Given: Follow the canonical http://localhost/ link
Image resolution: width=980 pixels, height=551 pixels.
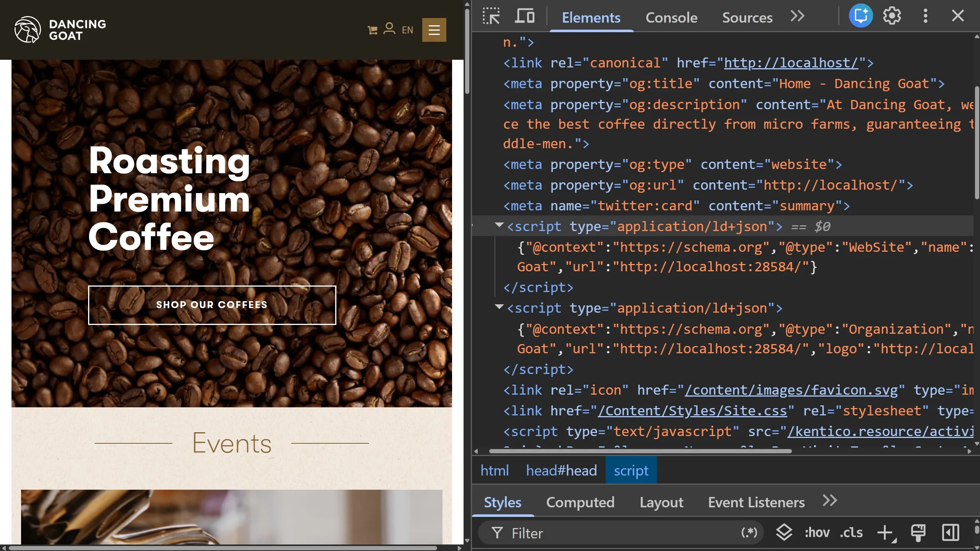Looking at the screenshot, I should coord(791,63).
